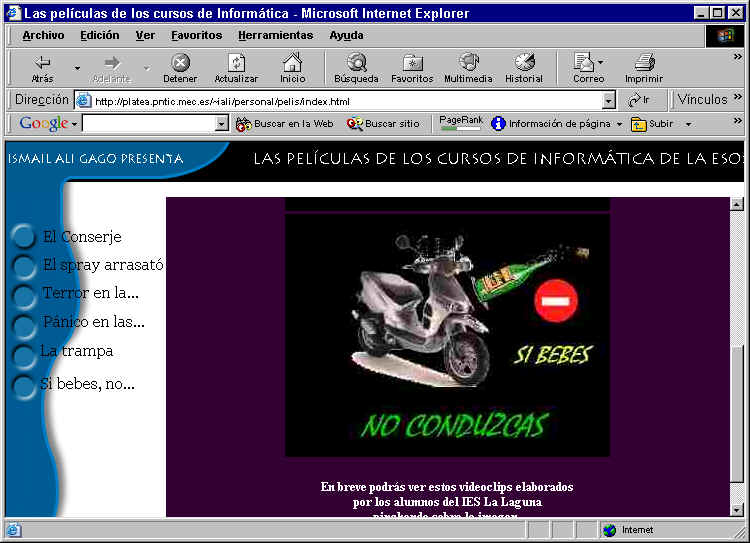Open the Edición menu
The height and width of the screenshot is (543, 750).
coord(99,35)
